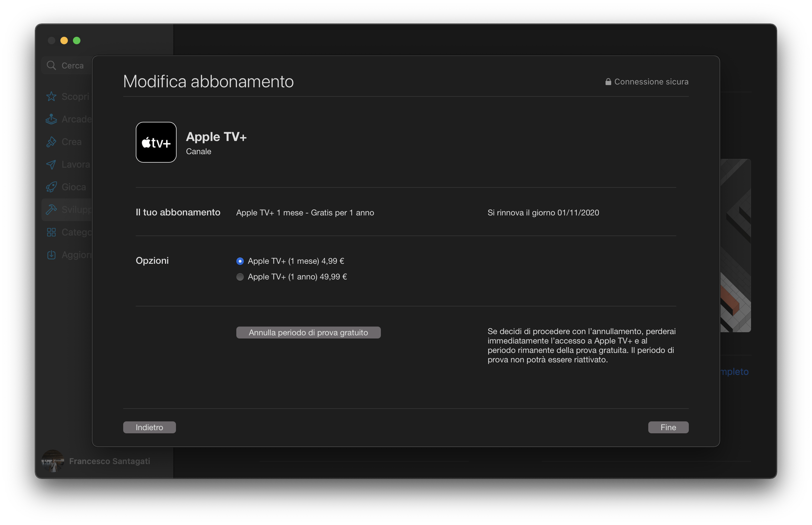Click the yellow minimize window button

coord(64,41)
